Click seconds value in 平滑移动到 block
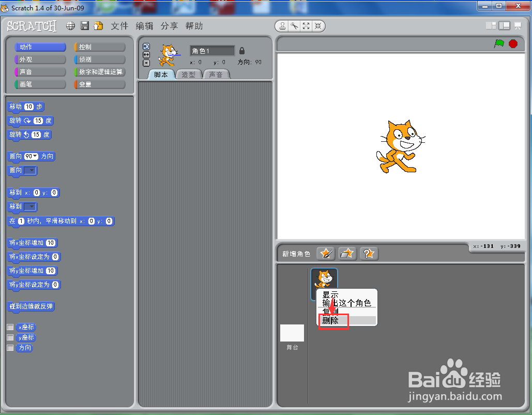 [21, 221]
